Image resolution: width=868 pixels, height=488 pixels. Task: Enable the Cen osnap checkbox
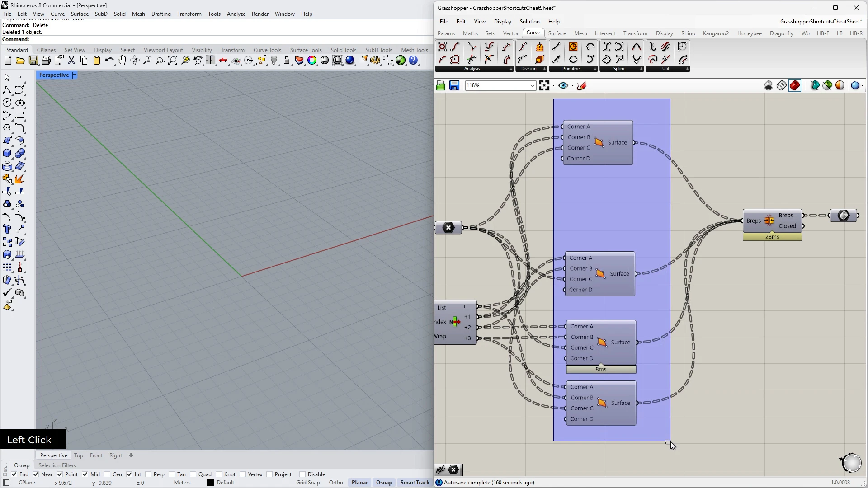click(x=107, y=474)
